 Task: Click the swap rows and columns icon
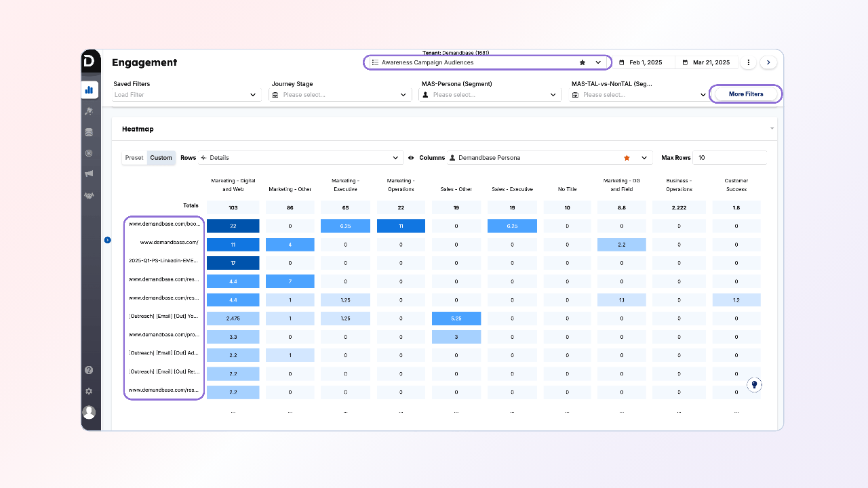tap(411, 158)
